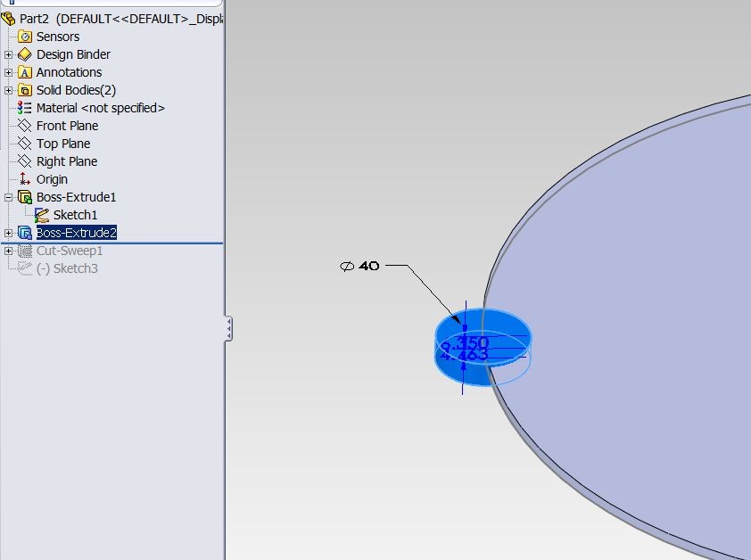Click the feature tree panel collapse handle
Viewport: 751px width, 560px height.
click(x=229, y=328)
